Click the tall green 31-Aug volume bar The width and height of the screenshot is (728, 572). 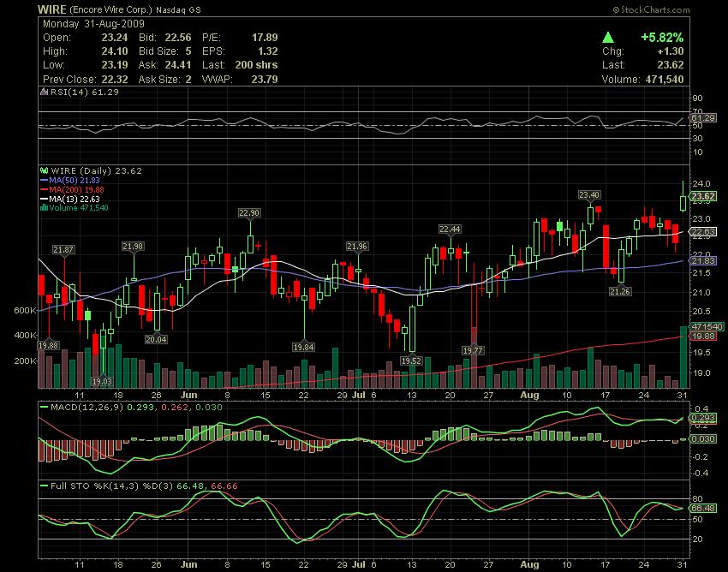pos(683,357)
